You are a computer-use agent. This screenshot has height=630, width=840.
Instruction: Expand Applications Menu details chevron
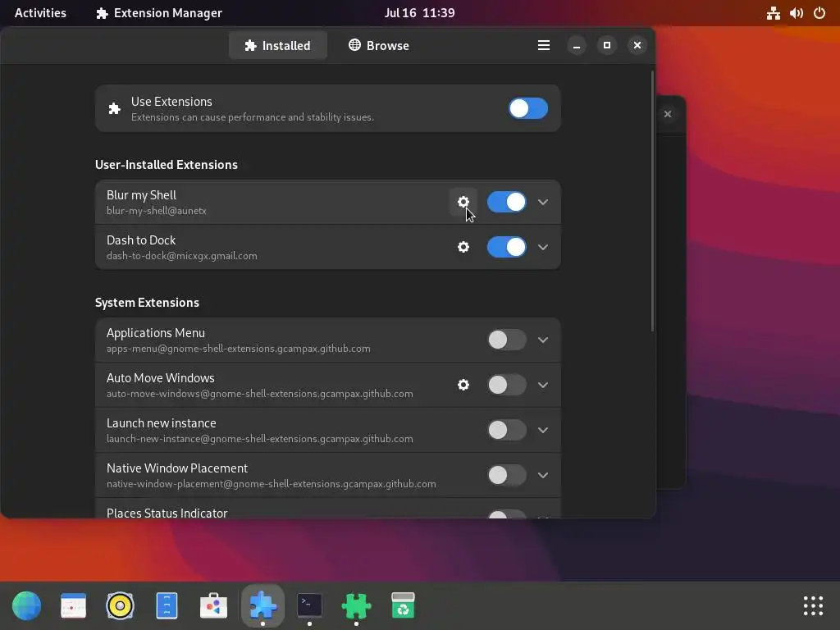click(543, 340)
